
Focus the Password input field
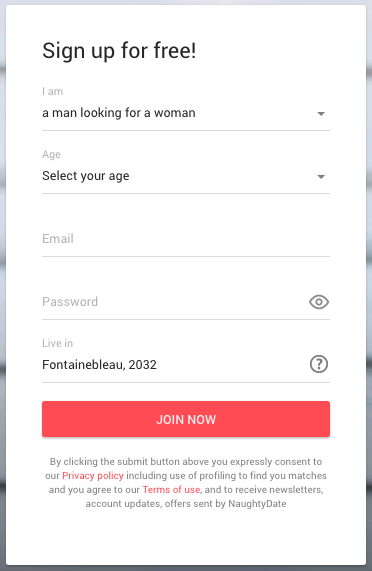(x=174, y=302)
